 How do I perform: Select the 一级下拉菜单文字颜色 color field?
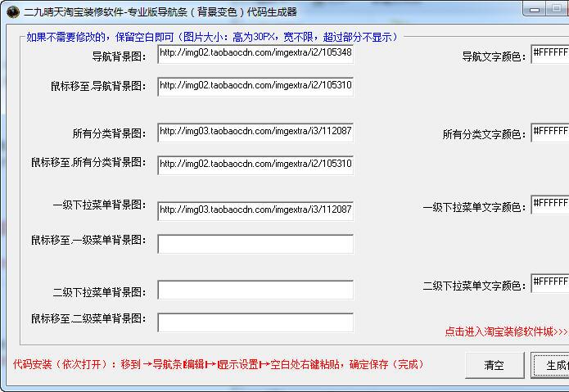click(550, 205)
